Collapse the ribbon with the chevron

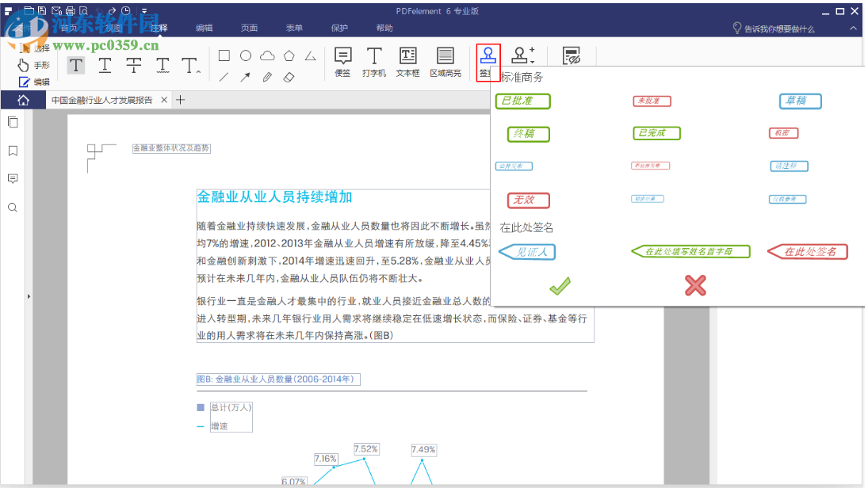point(855,26)
